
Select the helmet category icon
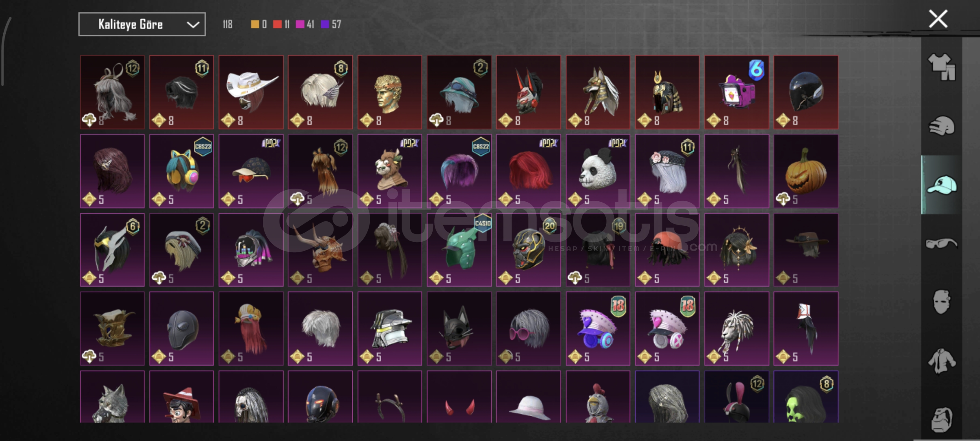(941, 126)
